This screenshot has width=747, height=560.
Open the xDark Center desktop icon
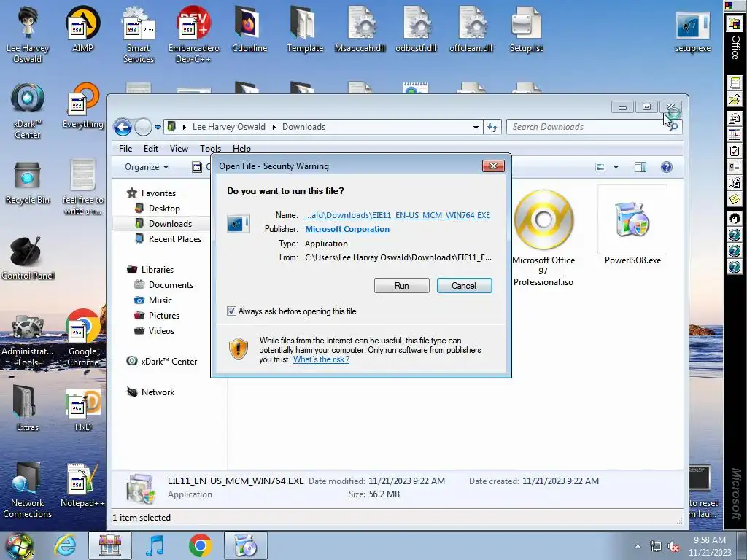point(28,111)
